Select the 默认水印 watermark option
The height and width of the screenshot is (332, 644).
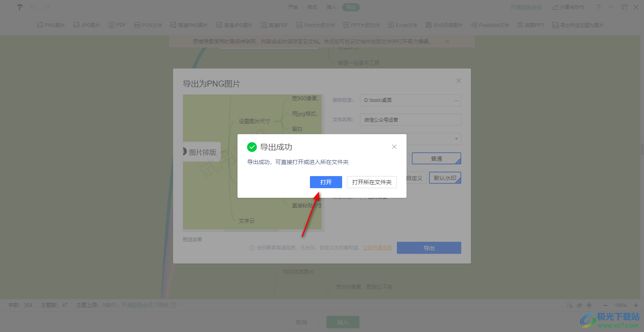[445, 178]
